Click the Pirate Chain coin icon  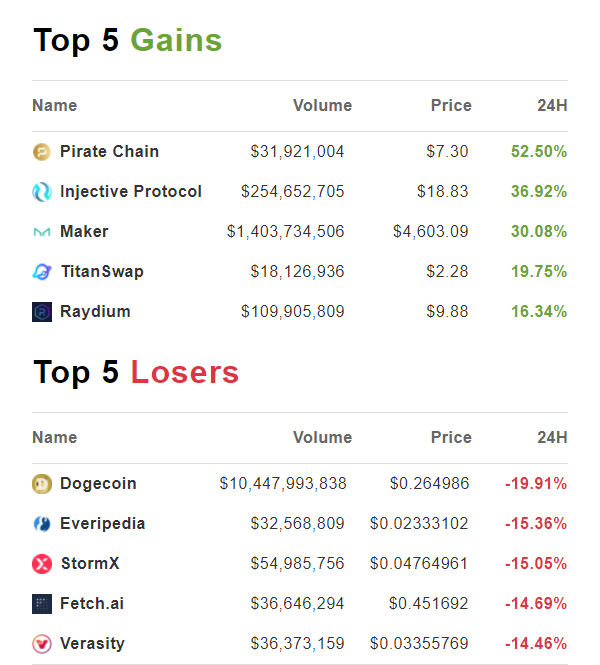42,152
